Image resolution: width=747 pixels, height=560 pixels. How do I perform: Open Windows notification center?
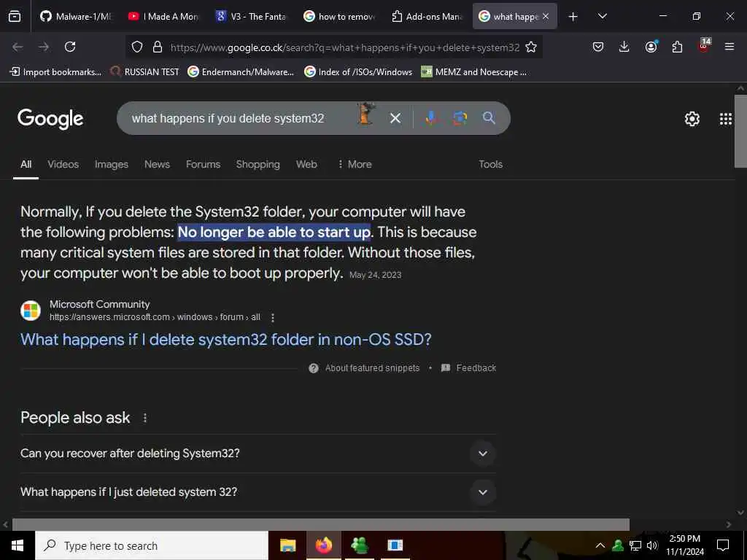pos(723,545)
